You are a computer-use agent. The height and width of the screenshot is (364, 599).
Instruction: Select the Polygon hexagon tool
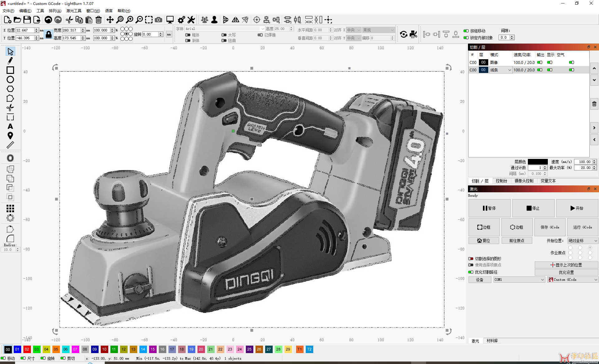[x=10, y=89]
